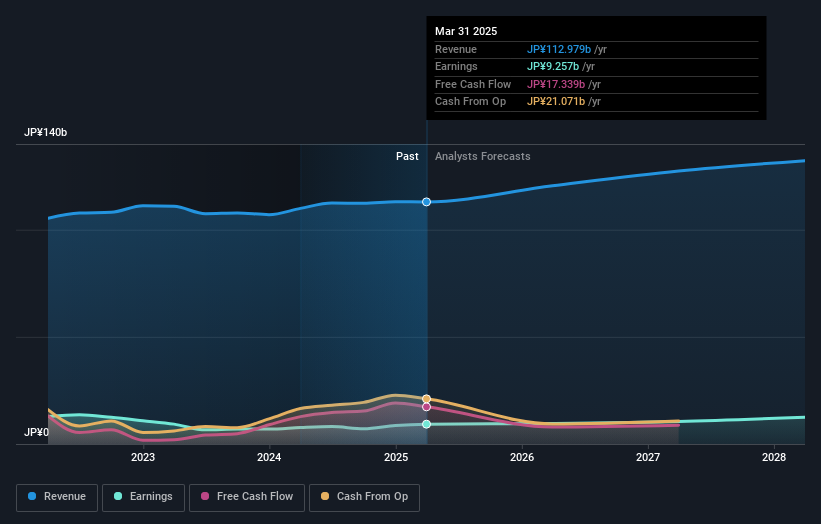Click the Free Cash Flow label in tooltip
Screen dimensions: 821x524
473,84
